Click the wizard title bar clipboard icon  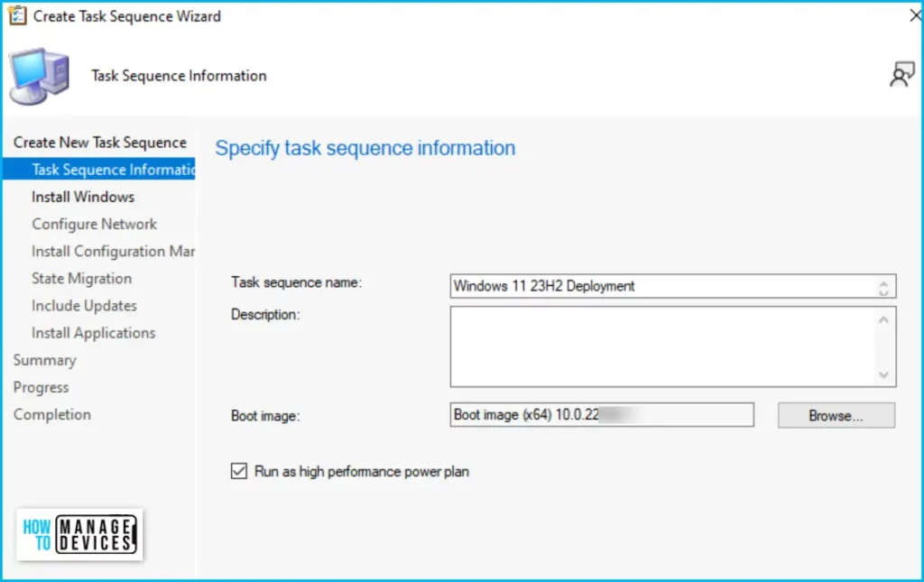coord(17,15)
